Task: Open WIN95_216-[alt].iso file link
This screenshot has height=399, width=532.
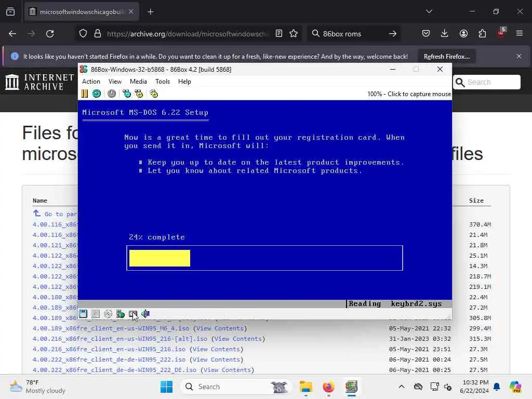Action: click(x=120, y=339)
